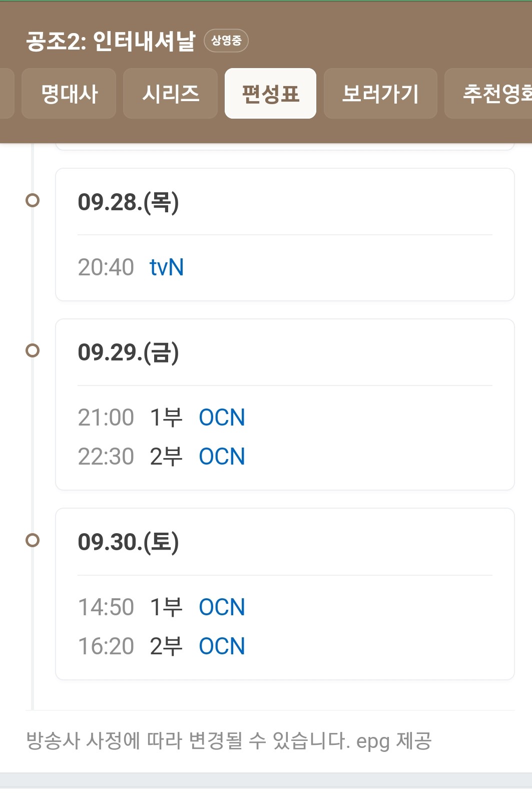Tap the 09.28.(목) date heading

pos(128,202)
